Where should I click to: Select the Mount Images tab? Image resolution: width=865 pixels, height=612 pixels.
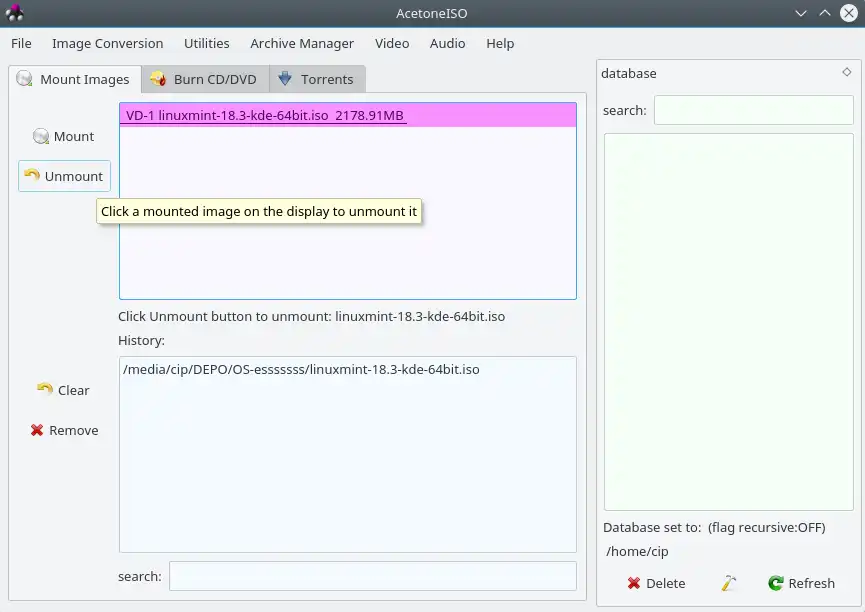point(74,79)
